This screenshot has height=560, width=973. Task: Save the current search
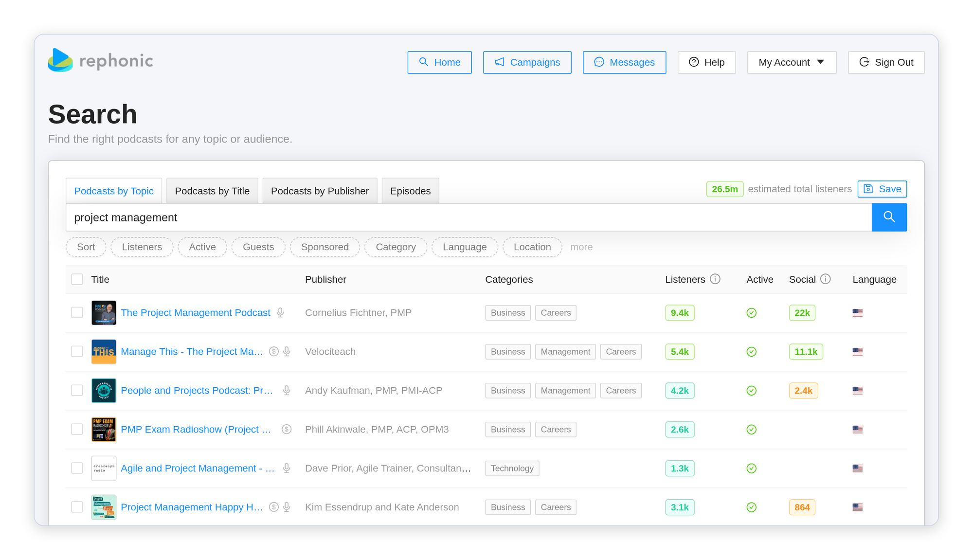click(x=882, y=189)
